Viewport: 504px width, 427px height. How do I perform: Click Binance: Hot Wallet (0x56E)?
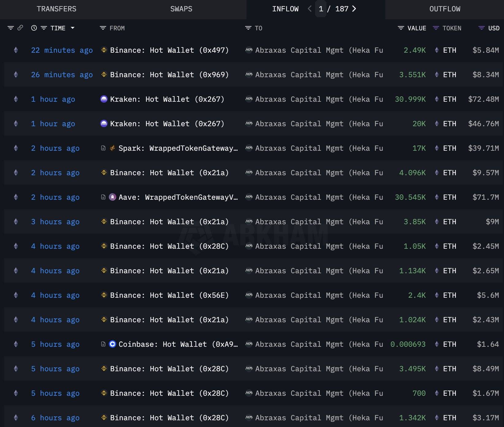169,295
